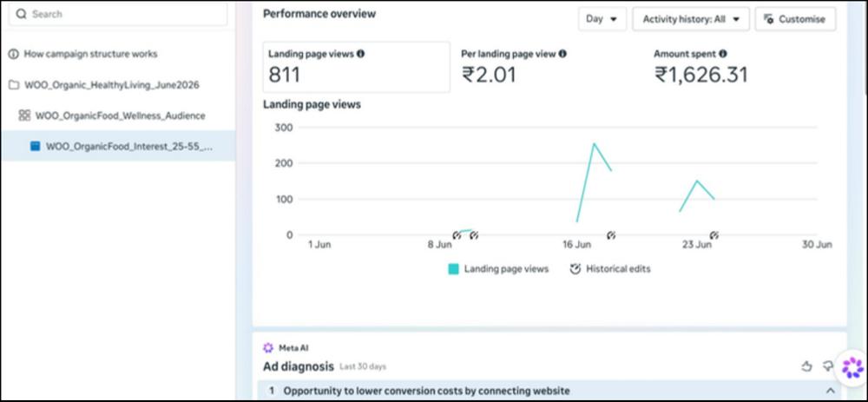Click the historical edit marker after 23 Jun
This screenshot has width=868, height=402.
pyautogui.click(x=714, y=235)
